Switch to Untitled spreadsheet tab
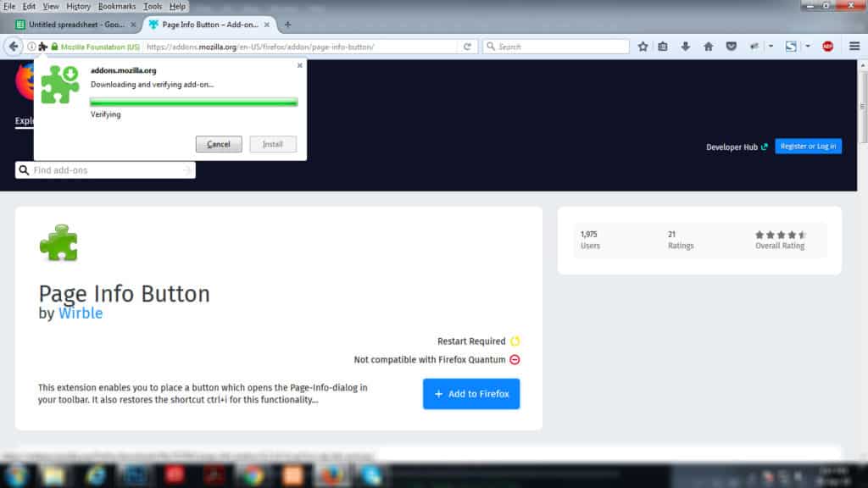Viewport: 868px width, 488px height. tap(75, 25)
